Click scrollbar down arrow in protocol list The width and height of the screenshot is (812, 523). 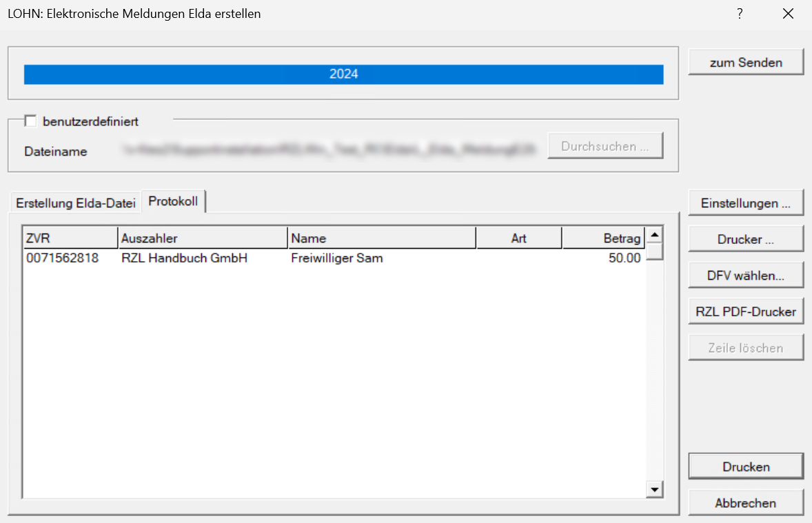655,489
